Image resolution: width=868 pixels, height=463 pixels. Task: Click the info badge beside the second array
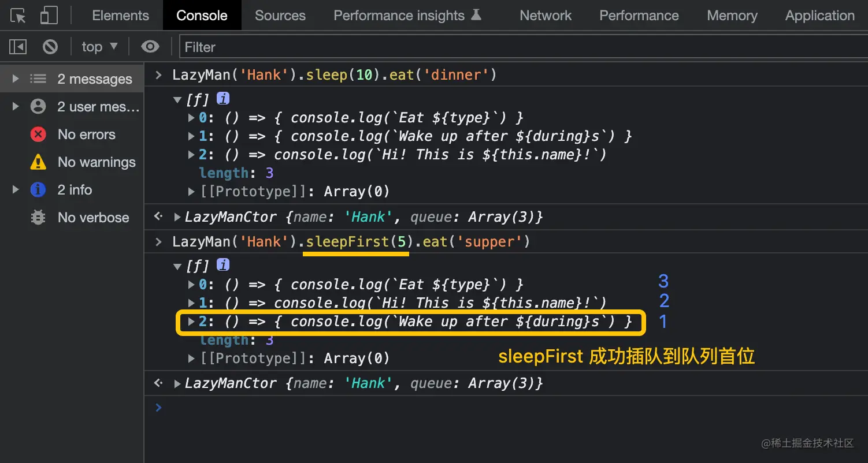(223, 265)
